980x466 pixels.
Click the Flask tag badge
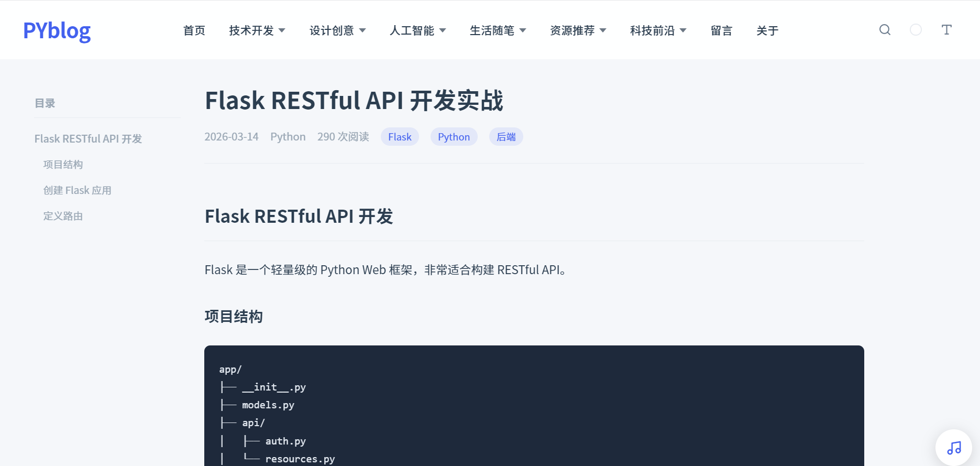coord(400,137)
